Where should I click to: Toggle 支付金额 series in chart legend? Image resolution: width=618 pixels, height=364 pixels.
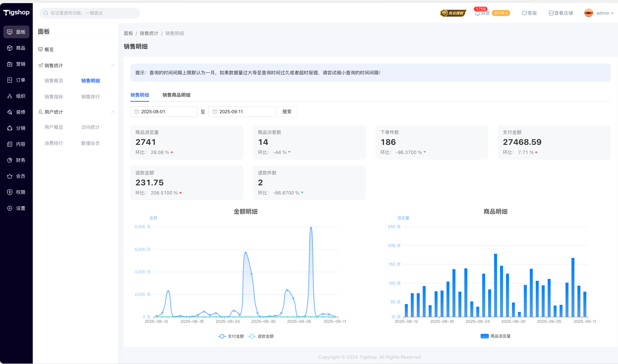[231, 336]
